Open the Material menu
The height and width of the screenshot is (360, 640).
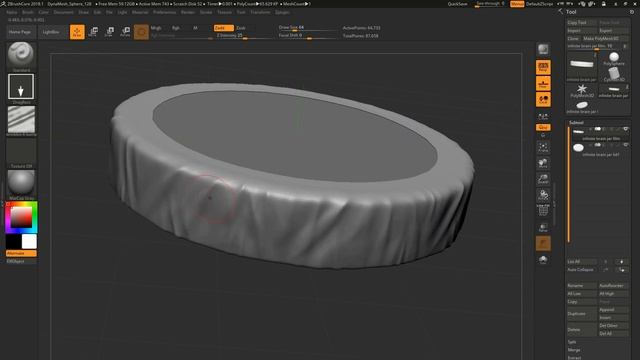(x=140, y=12)
